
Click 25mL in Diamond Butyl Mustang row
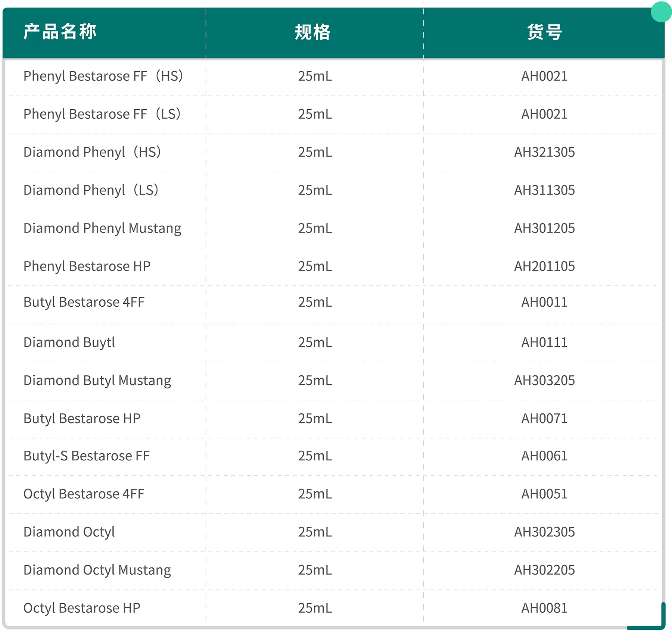point(315,381)
